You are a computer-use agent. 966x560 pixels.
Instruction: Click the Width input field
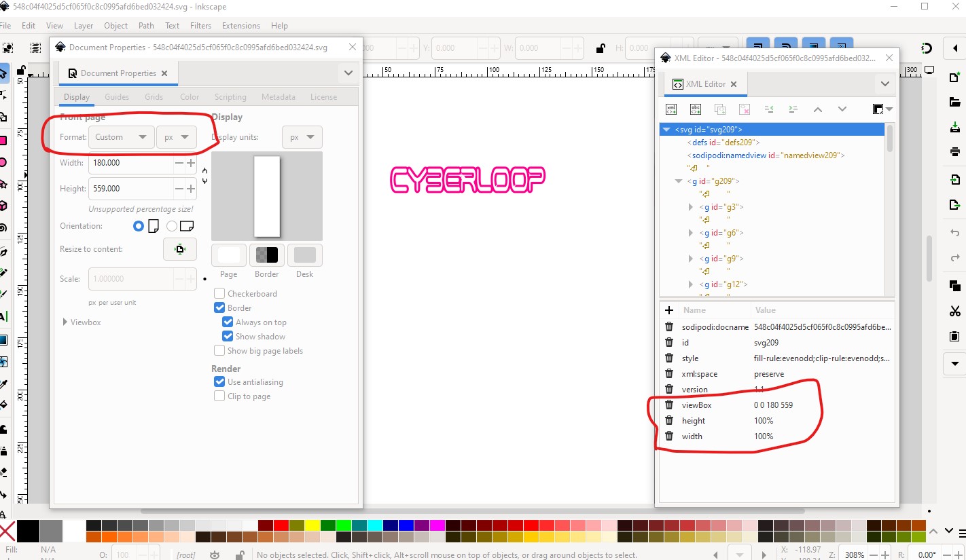pyautogui.click(x=130, y=163)
